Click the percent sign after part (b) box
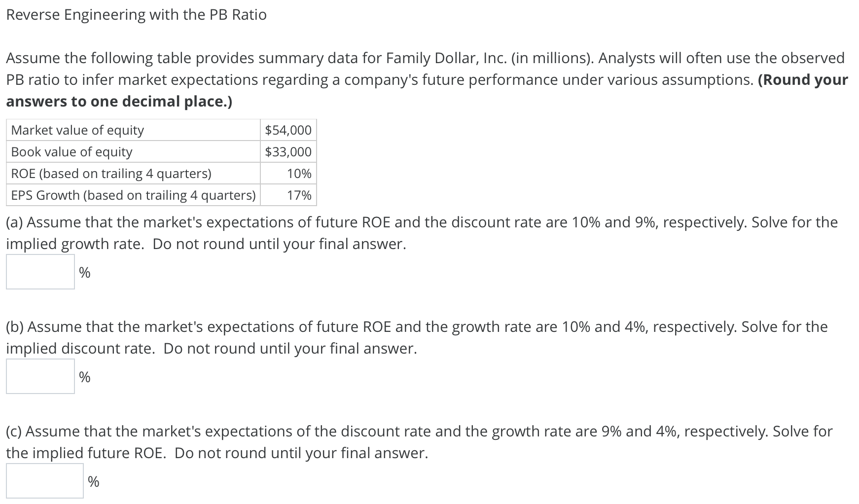This screenshot has height=504, width=859. coord(84,377)
